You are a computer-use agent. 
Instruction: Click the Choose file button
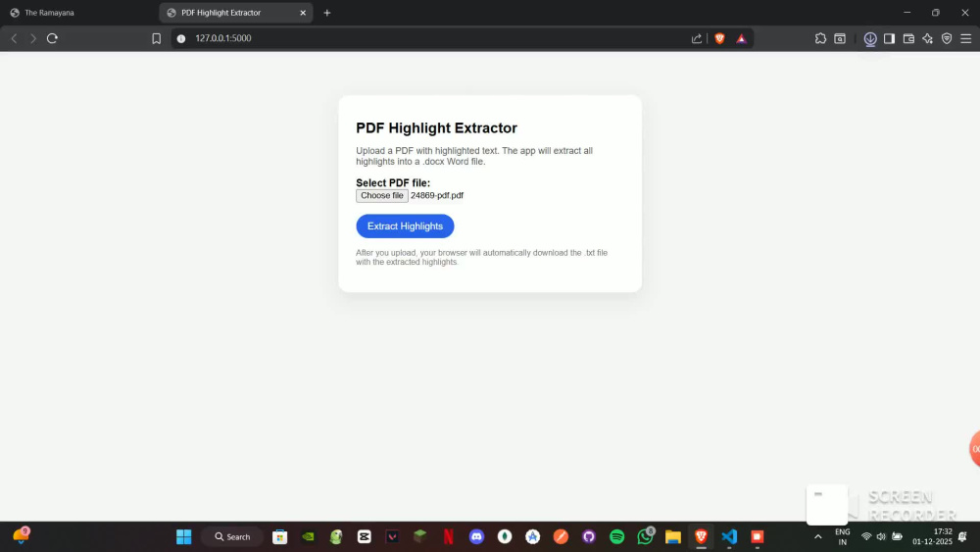(382, 196)
